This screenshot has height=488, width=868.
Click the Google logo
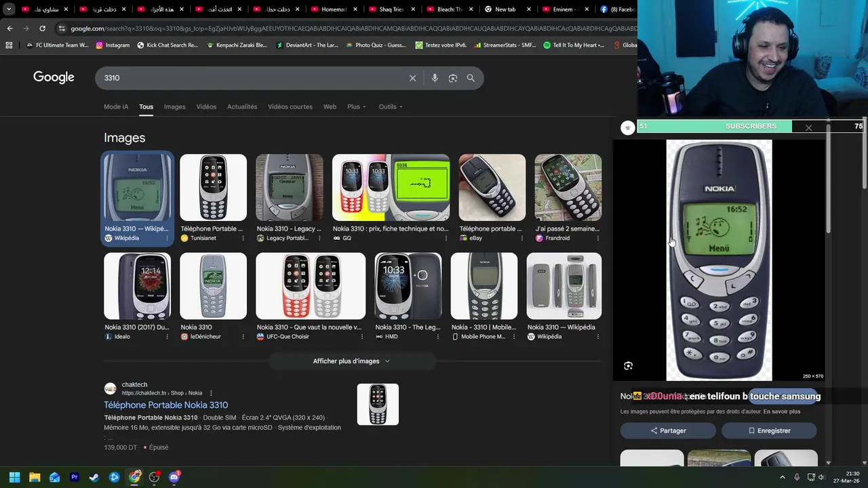pyautogui.click(x=54, y=77)
